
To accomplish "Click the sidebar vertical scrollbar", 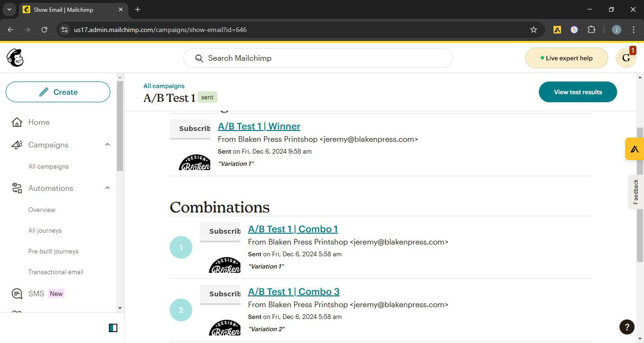I will click(x=120, y=125).
